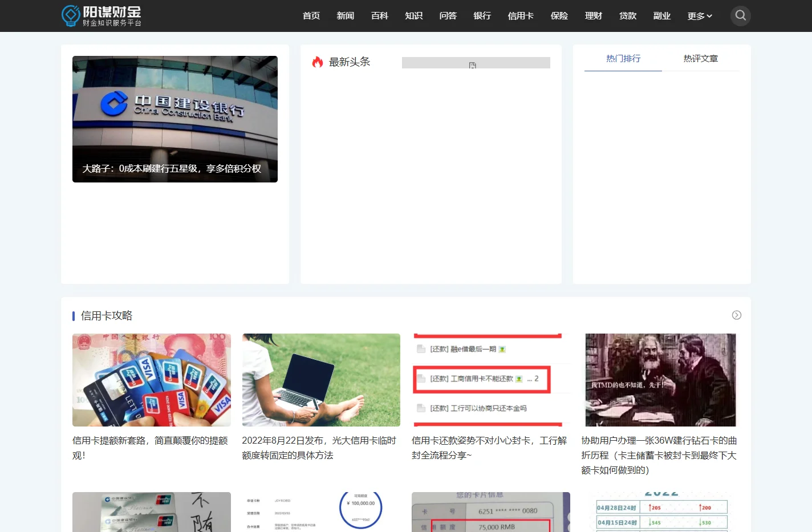Image resolution: width=812 pixels, height=532 pixels.
Task: Open article 信用卡还款姿势不对小心封卡
Action: point(489,448)
